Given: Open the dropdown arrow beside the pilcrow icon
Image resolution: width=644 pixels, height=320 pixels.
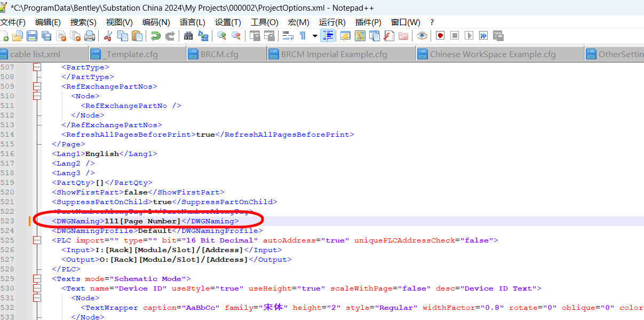Looking at the screenshot, I should coord(315,36).
